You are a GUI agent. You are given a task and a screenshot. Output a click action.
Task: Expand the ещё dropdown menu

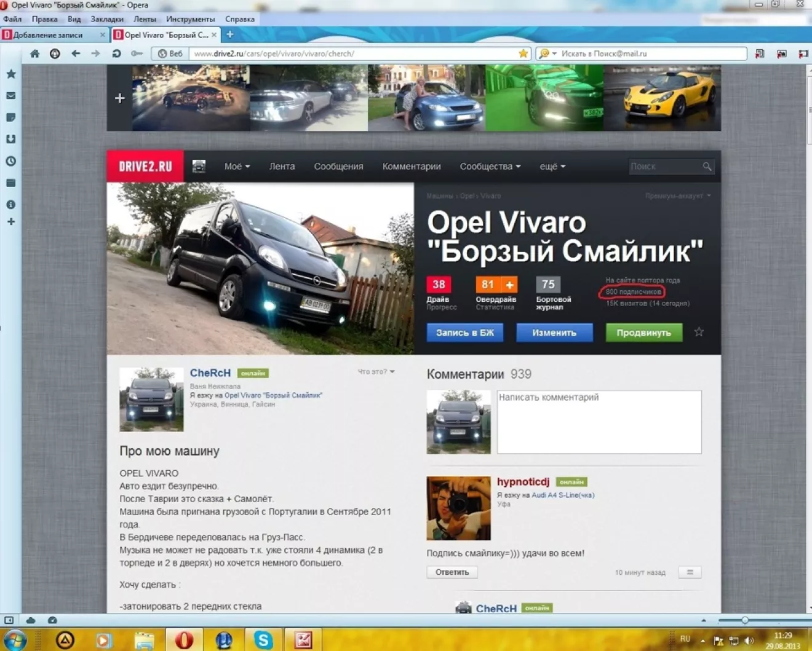[x=552, y=166]
